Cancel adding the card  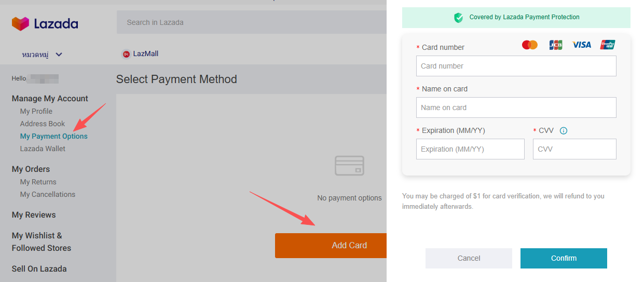point(469,258)
